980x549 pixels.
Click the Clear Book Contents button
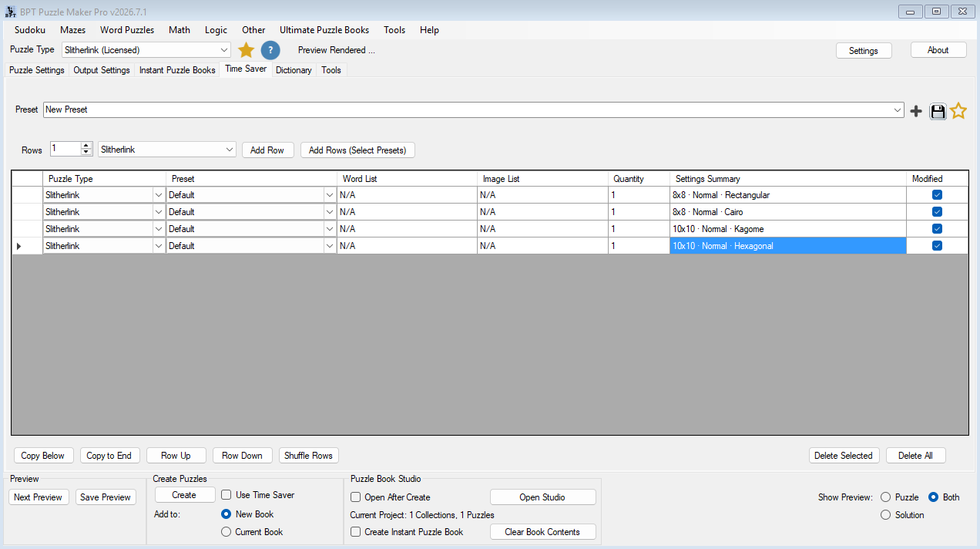click(x=542, y=532)
